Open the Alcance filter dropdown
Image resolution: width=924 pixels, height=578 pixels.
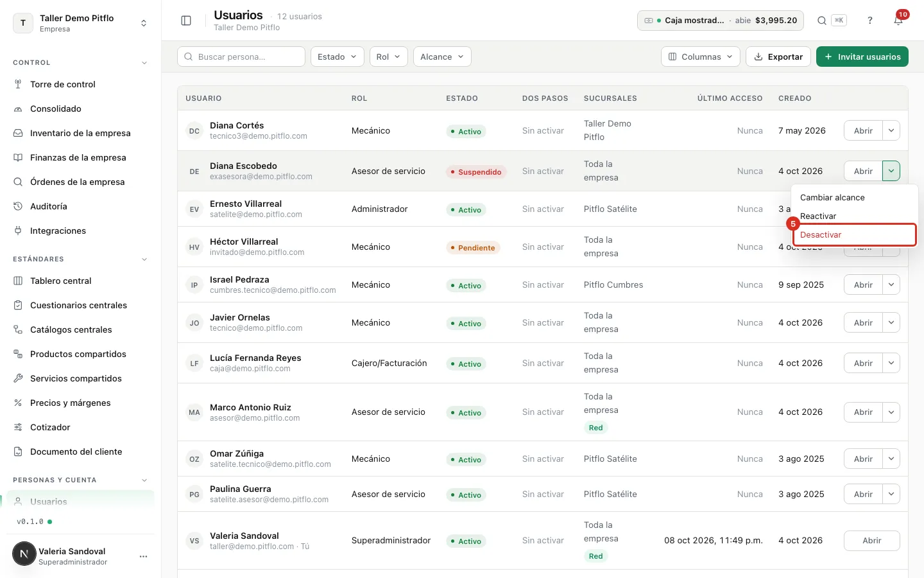[442, 57]
